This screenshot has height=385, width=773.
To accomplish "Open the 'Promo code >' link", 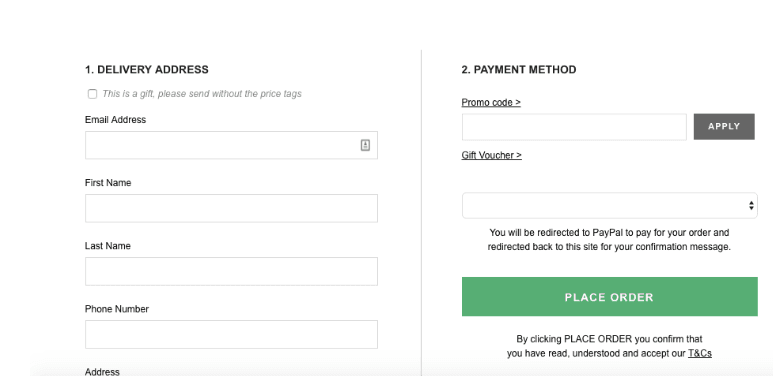I will point(491,103).
